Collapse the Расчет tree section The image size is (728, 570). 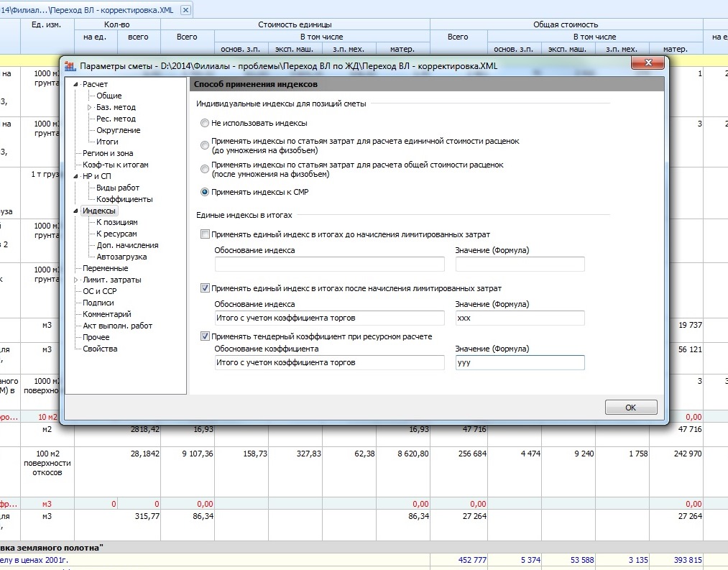75,85
